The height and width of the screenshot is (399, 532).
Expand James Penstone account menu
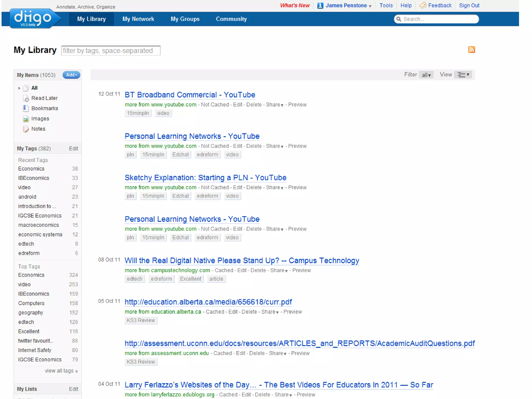click(x=370, y=6)
